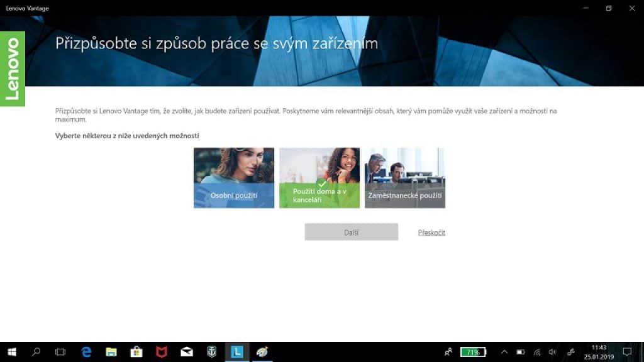Open Task View on taskbar

pyautogui.click(x=60, y=352)
